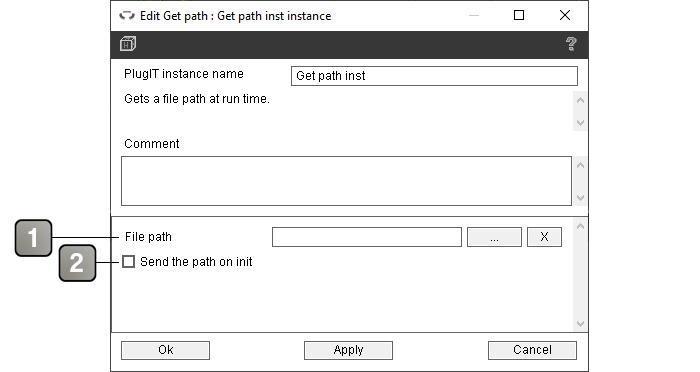700x372 pixels.
Task: Enable Send the path on init
Action: click(129, 262)
